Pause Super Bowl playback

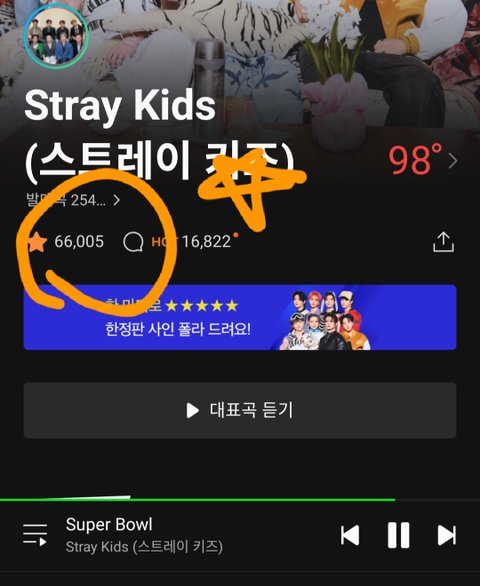(398, 535)
